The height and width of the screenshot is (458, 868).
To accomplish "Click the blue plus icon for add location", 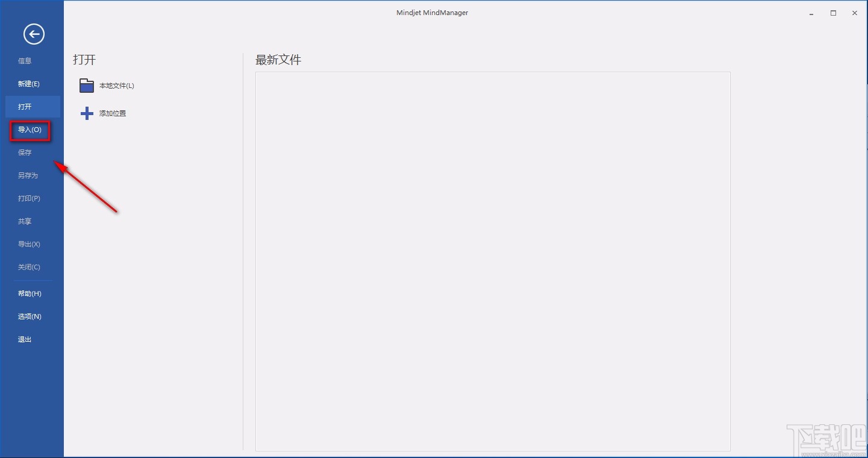I will click(87, 113).
